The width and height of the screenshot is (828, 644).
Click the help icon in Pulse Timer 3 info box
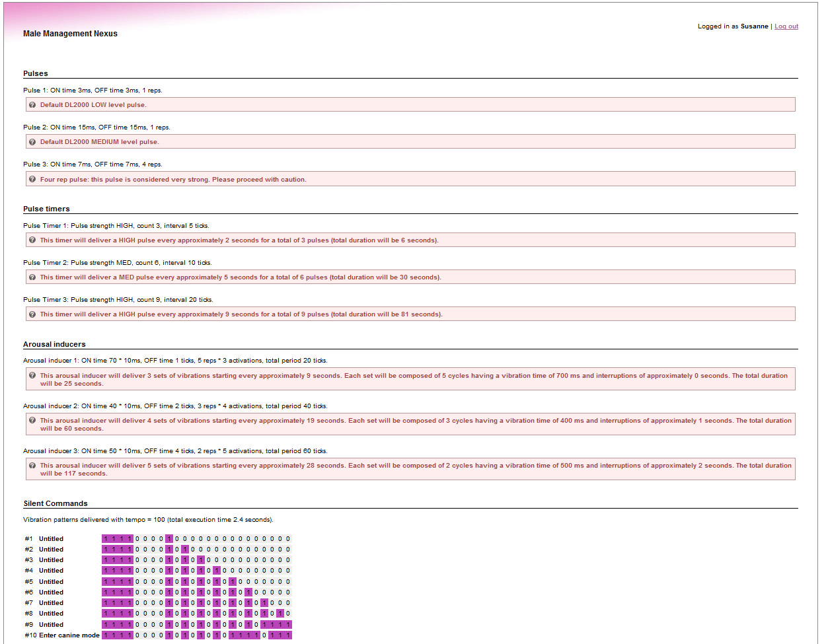(x=32, y=314)
